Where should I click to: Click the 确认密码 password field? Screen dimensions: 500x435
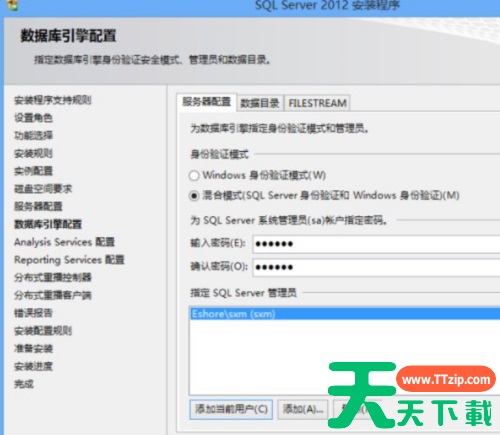(x=376, y=267)
